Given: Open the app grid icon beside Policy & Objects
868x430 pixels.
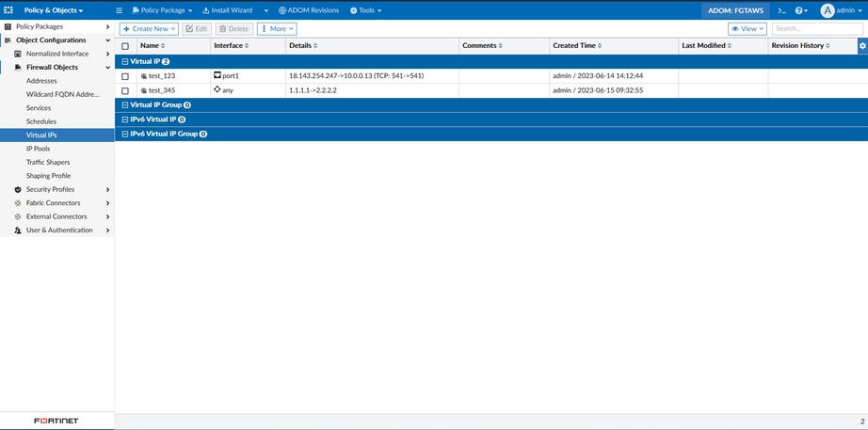Looking at the screenshot, I should point(8,10).
